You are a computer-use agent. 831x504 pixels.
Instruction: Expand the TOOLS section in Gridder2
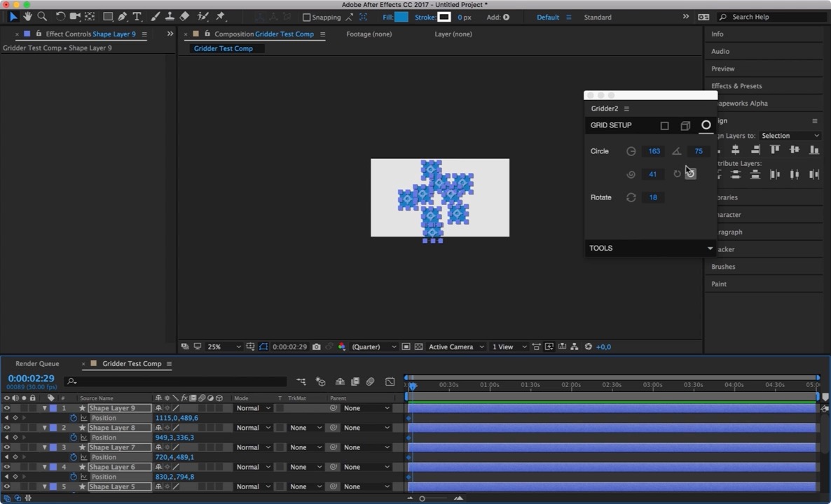click(x=710, y=248)
